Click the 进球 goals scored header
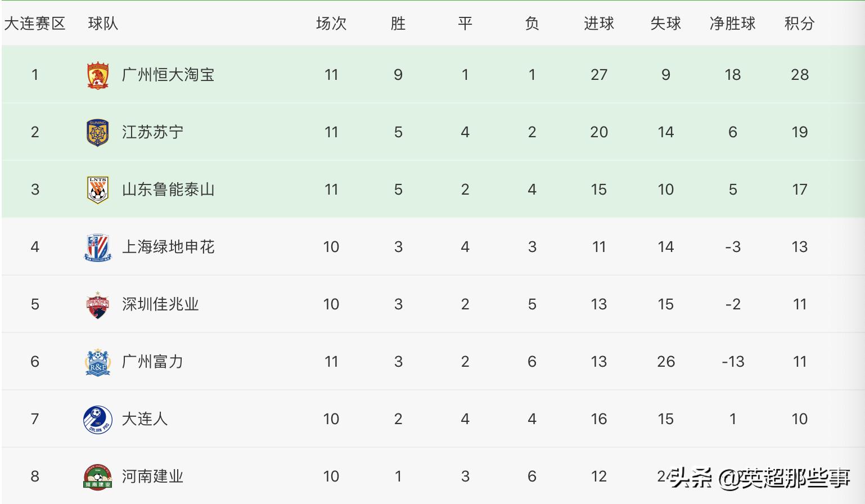The image size is (865, 504). [x=598, y=24]
